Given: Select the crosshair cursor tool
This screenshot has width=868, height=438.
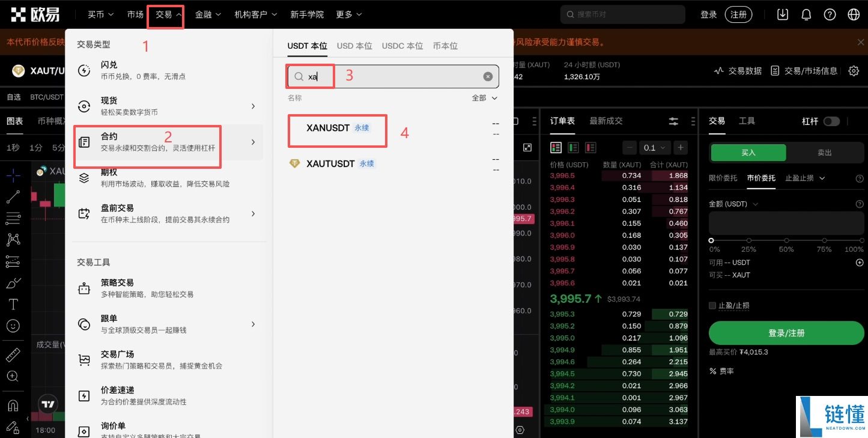Looking at the screenshot, I should 13,175.
